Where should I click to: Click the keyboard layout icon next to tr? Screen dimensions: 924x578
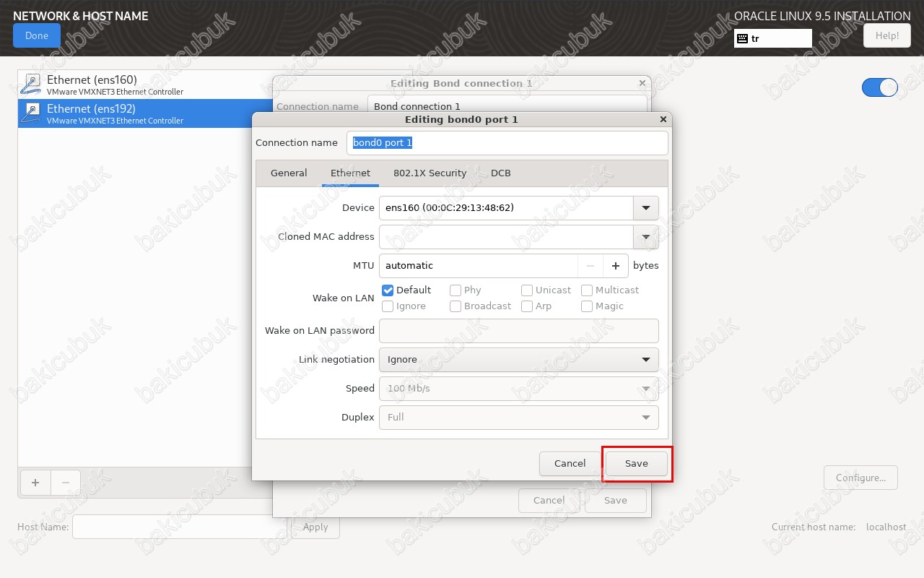(742, 38)
